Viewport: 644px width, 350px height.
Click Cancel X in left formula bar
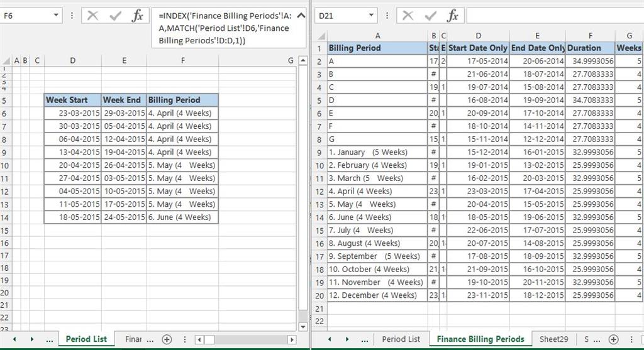coord(93,16)
